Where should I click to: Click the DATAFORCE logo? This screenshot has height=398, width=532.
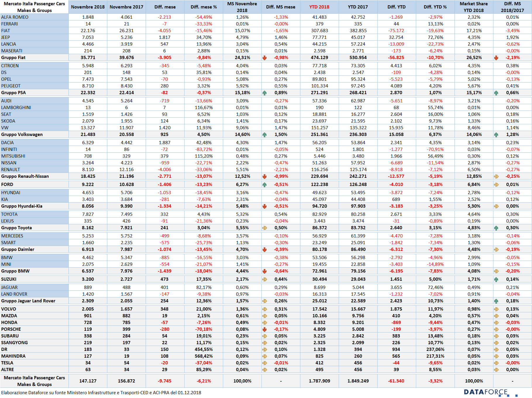490,392
